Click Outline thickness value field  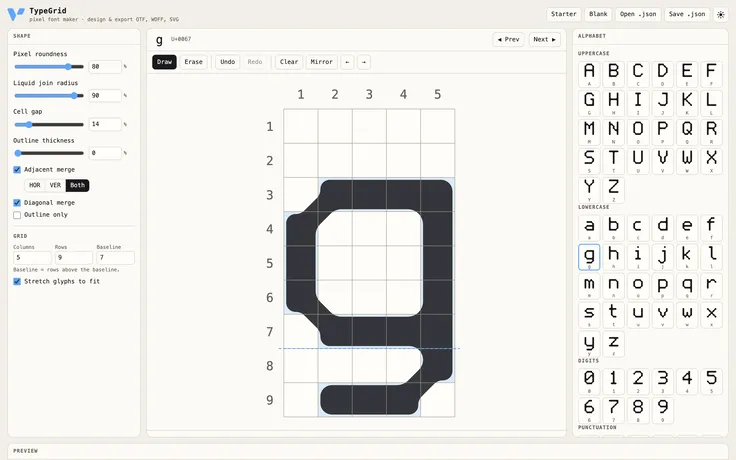tap(105, 153)
